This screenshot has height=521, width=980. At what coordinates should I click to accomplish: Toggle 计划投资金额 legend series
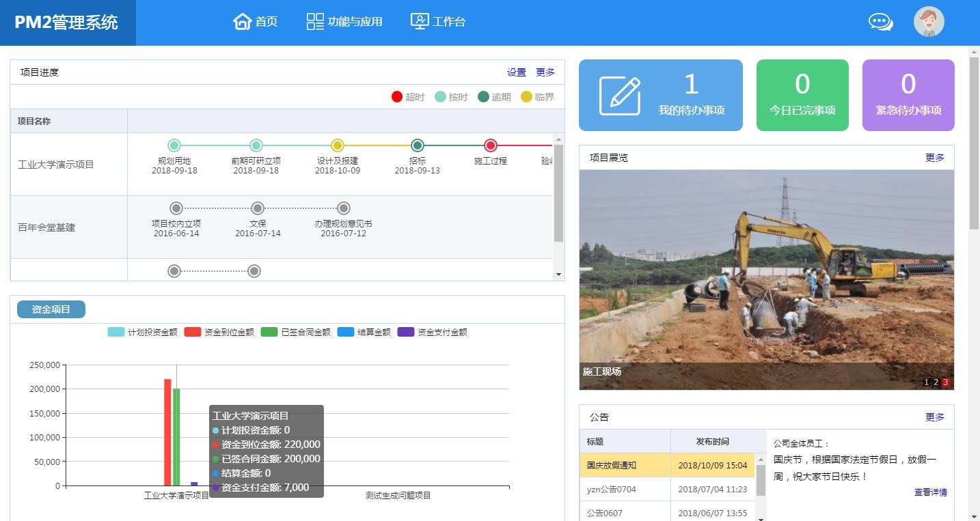point(142,333)
